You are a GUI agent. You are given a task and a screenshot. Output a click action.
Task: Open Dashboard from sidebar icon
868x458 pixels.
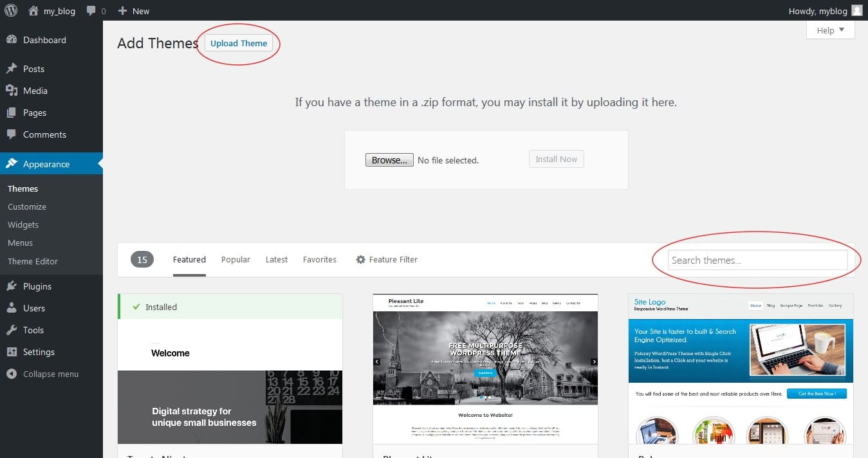coord(12,40)
